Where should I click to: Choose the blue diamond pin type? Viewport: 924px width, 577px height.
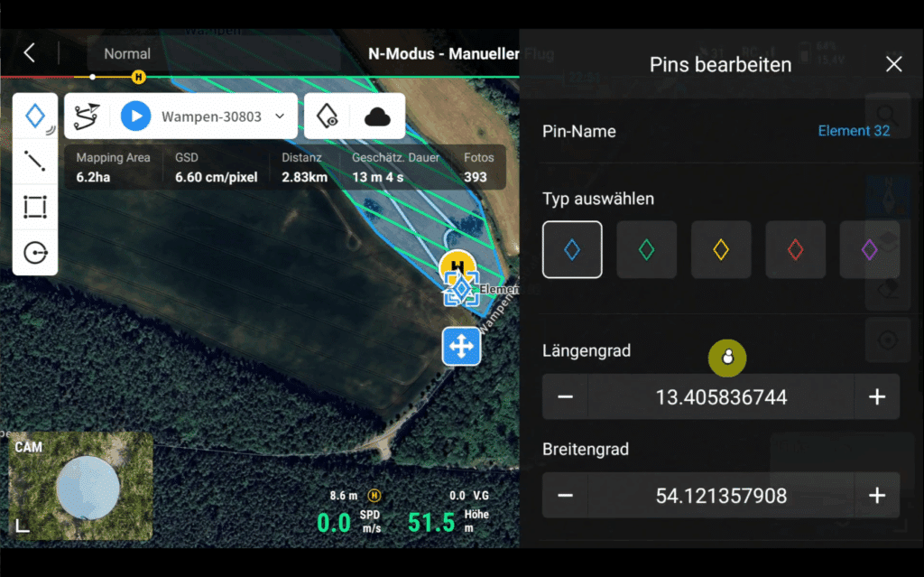[572, 249]
